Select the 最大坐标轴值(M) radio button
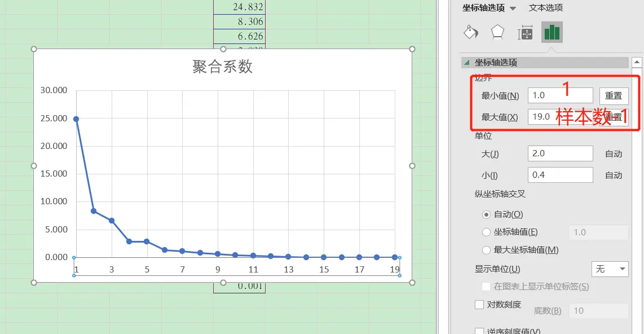The image size is (644, 334). click(x=486, y=250)
